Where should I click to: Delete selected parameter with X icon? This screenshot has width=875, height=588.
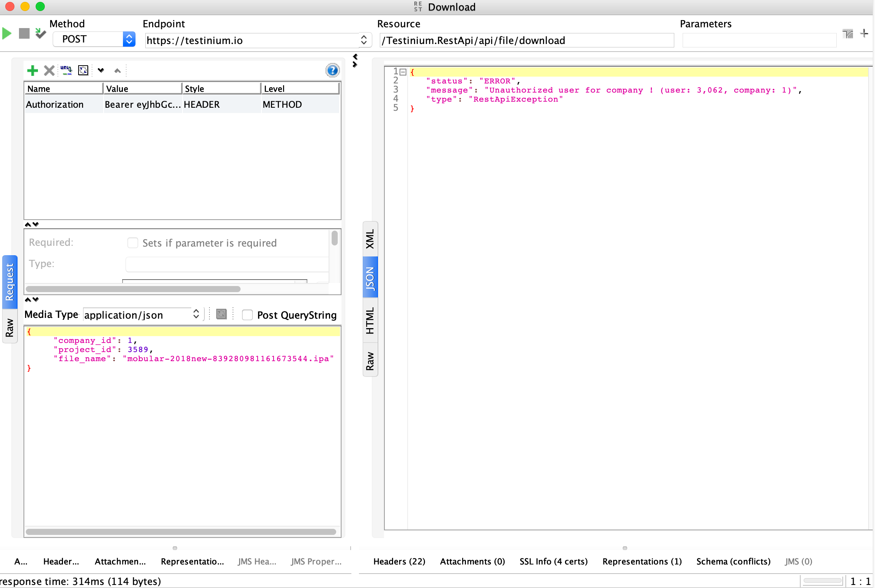tap(49, 70)
